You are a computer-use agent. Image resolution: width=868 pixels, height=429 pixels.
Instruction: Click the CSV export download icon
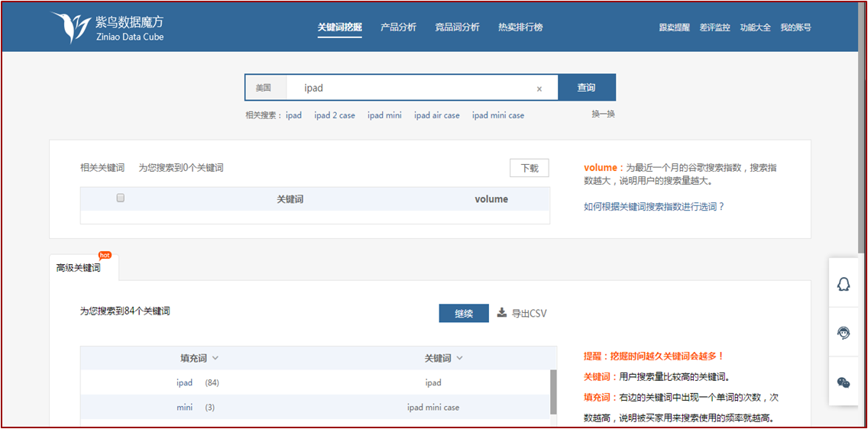[x=502, y=313]
